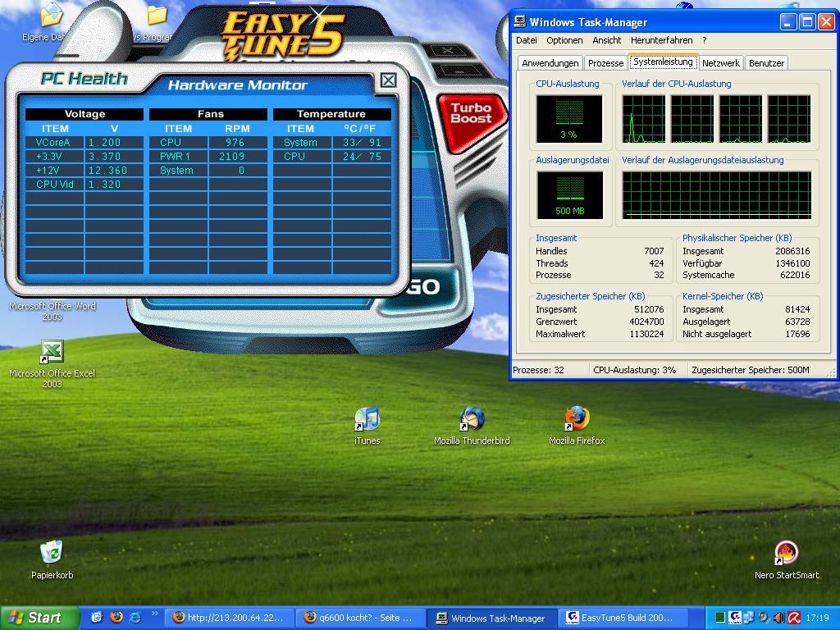Open the Datei menu in Task-Manager
840x630 pixels.
click(526, 40)
